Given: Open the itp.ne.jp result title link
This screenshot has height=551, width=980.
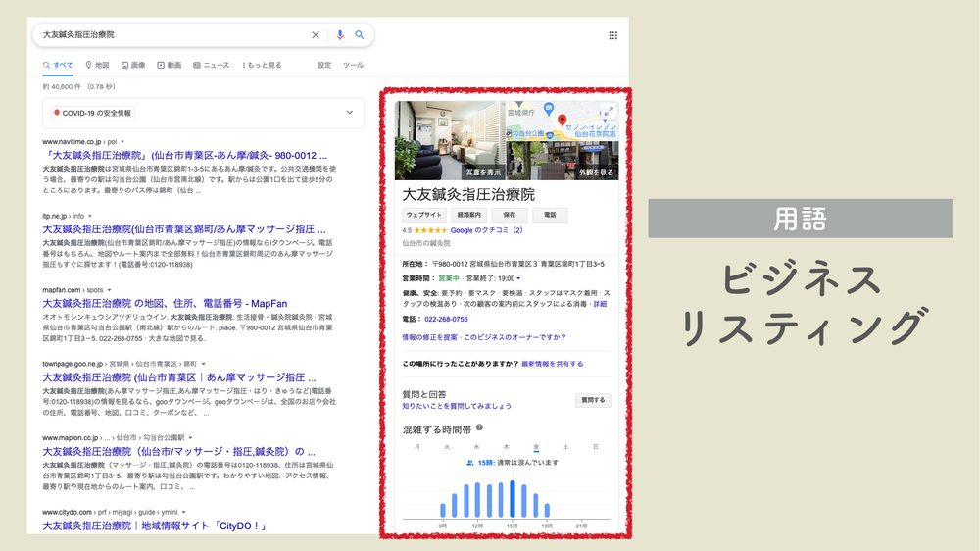Looking at the screenshot, I should (x=184, y=229).
